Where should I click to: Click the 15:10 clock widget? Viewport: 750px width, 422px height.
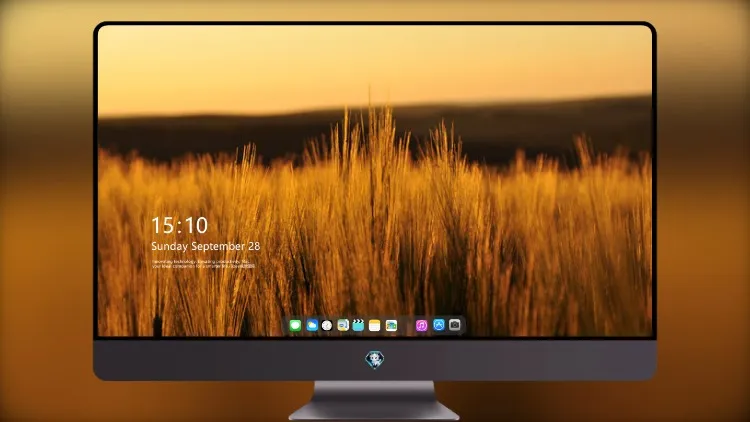pos(179,225)
